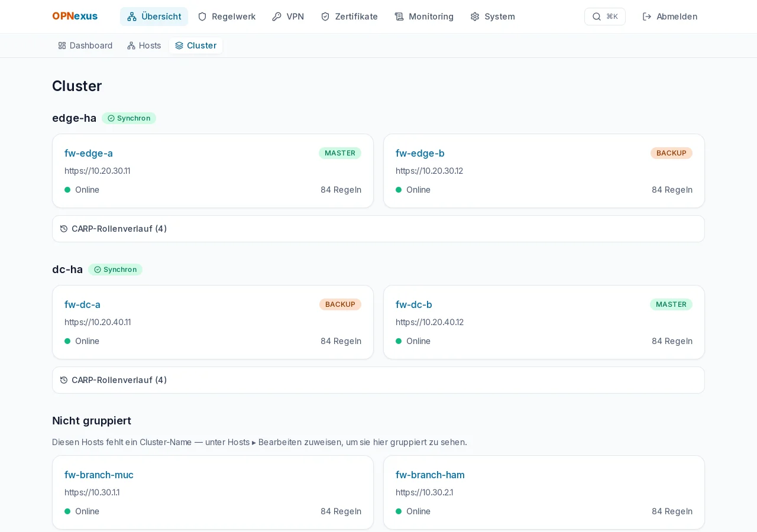Click the 84 Regeln count on fw-edge-a
757x532 pixels.
coord(341,190)
